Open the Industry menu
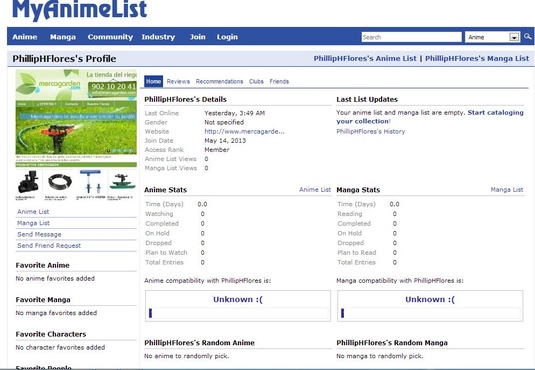Image resolution: width=535 pixels, height=370 pixels. pos(158,37)
